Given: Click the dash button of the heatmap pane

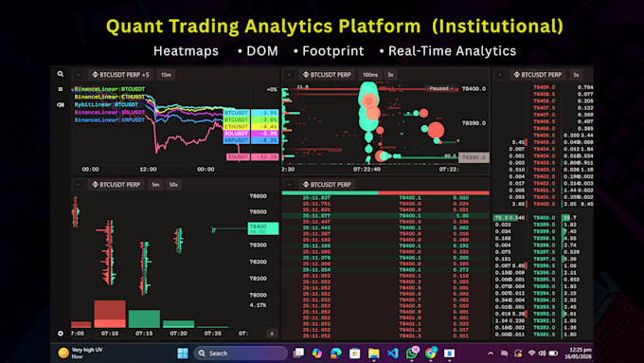Looking at the screenshot, I should [289, 75].
